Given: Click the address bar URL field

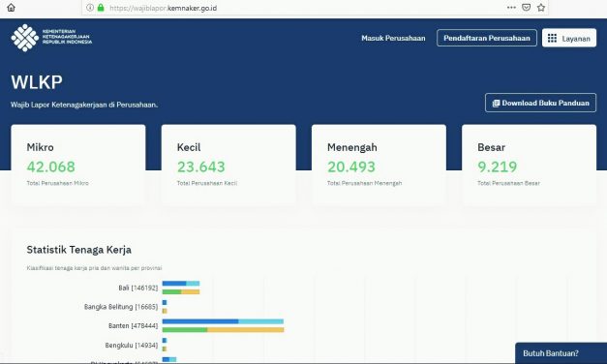Looking at the screenshot, I should click(294, 8).
